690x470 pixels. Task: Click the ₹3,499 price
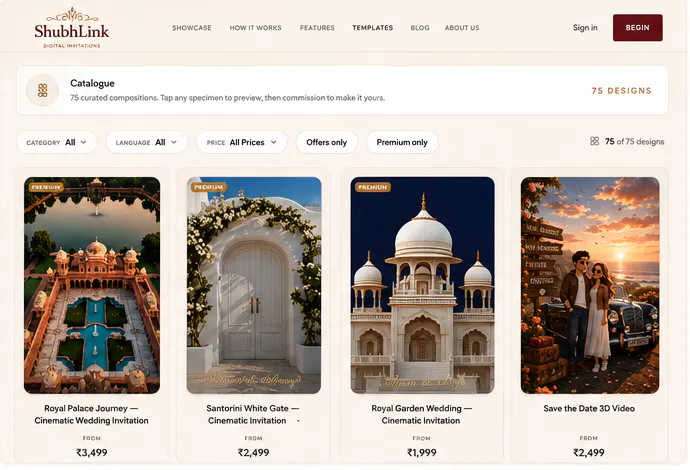[92, 452]
